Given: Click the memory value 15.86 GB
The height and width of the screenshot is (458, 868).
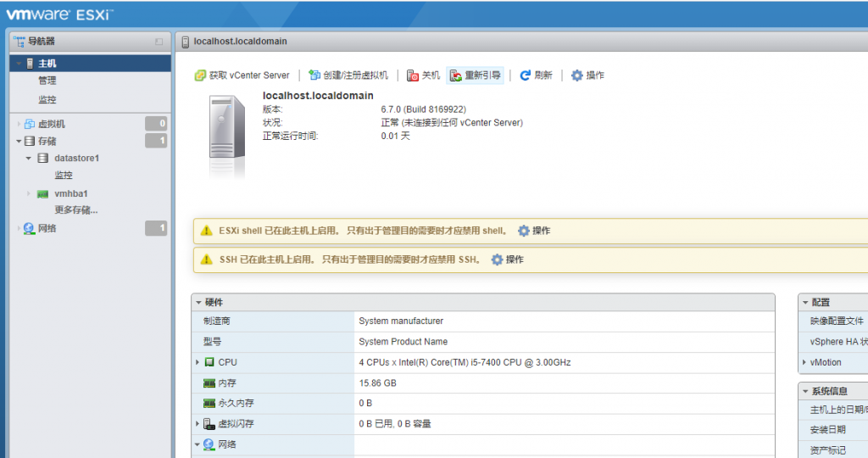Looking at the screenshot, I should 377,383.
